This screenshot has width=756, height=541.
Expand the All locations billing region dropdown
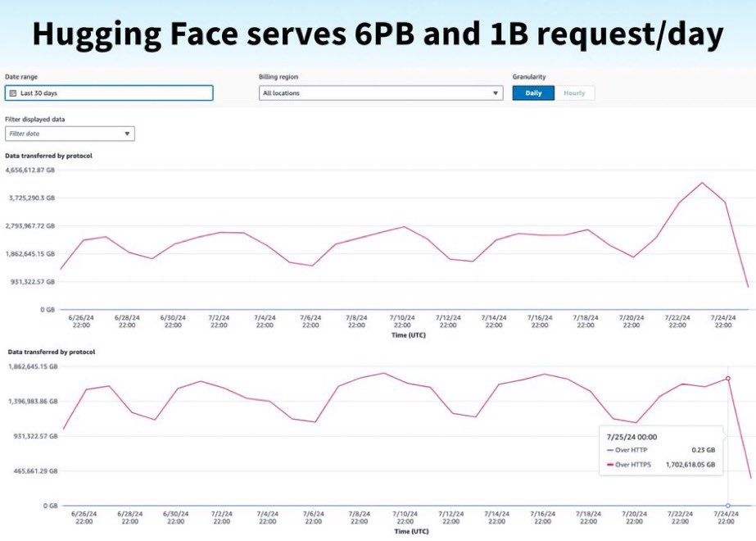(x=381, y=93)
